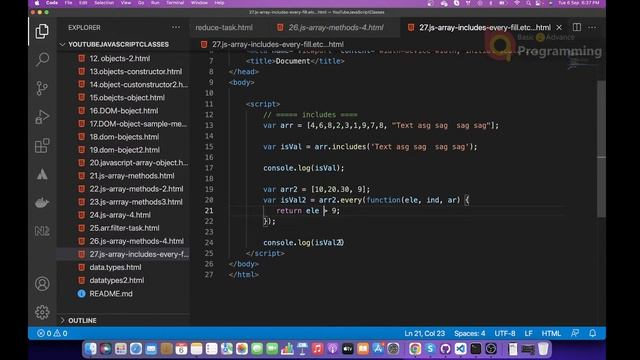
Task: Open the Search view in activity bar
Action: tap(42, 60)
